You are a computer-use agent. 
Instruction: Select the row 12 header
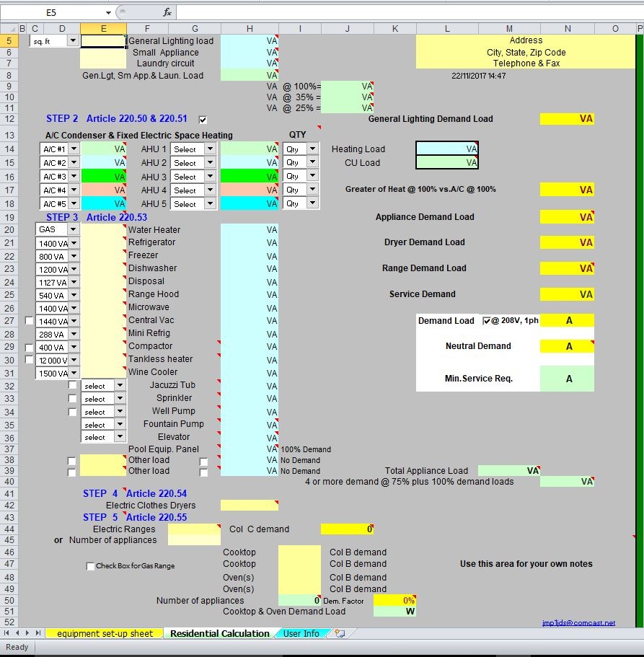[x=9, y=119]
